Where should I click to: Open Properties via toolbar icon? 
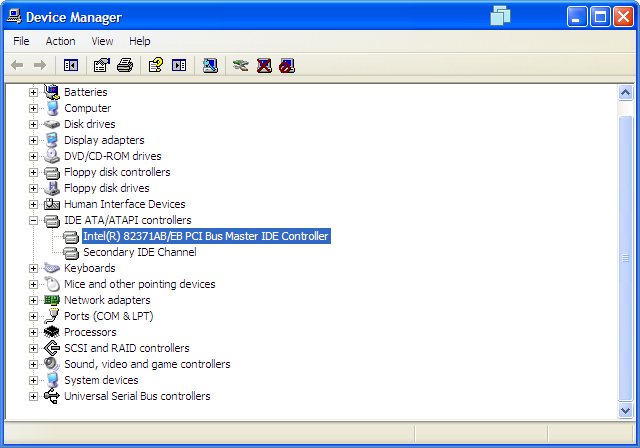point(102,65)
